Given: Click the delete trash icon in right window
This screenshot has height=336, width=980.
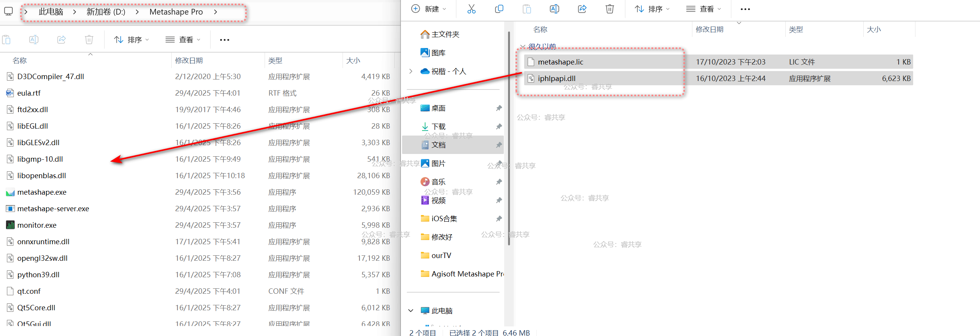Looking at the screenshot, I should point(610,9).
